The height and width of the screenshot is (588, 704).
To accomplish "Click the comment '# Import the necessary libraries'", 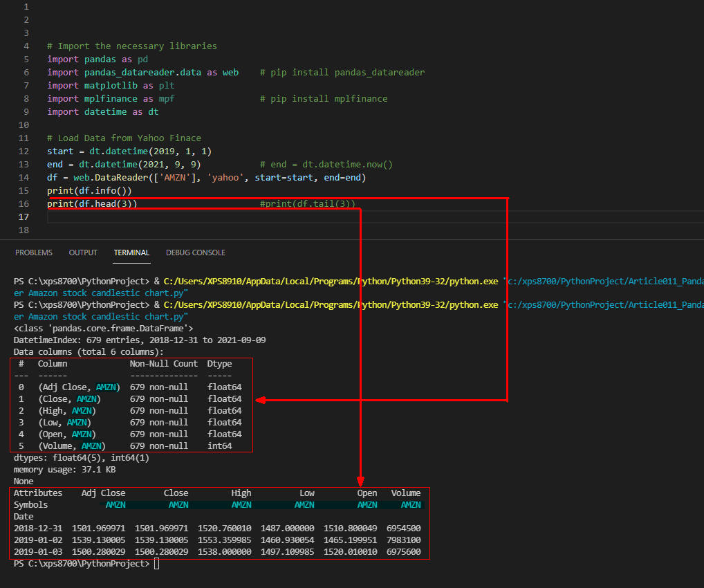I will click(132, 46).
